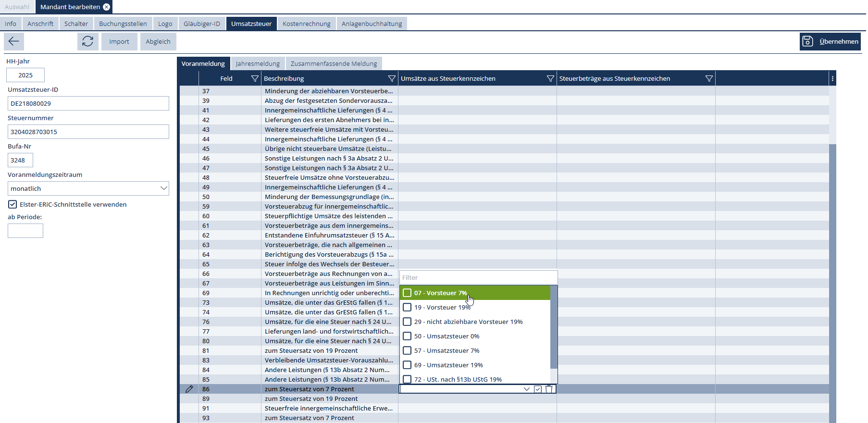Switch to the Jahresmeldung tab
Screen dimensions: 868x423
coord(258,63)
